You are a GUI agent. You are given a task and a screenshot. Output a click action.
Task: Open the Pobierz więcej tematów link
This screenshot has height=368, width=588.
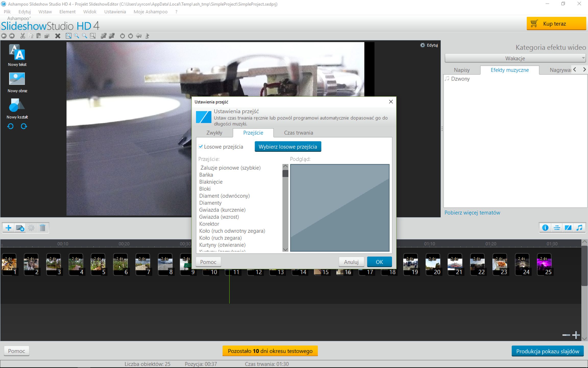tap(472, 212)
